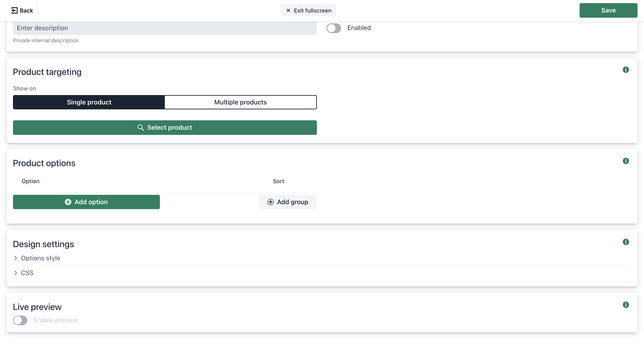Viewport: 644px width, 348px height.
Task: Toggle the Enabled switch on
Action: click(334, 28)
